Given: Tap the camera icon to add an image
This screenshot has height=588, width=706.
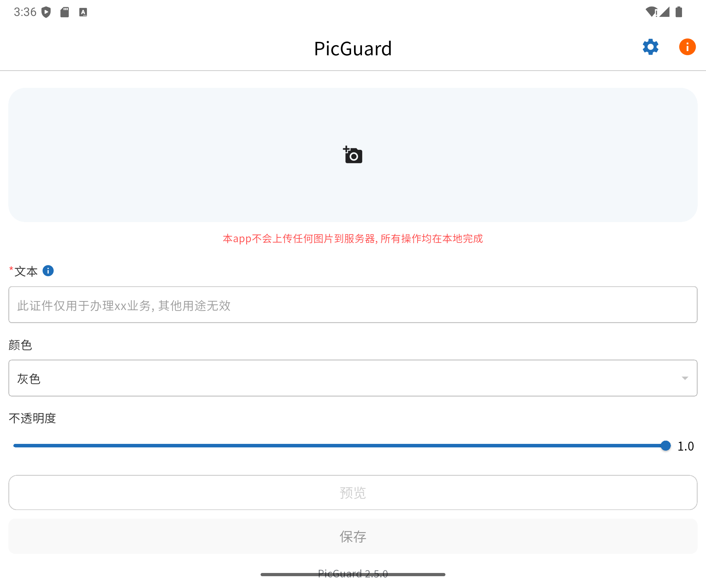Looking at the screenshot, I should pyautogui.click(x=353, y=155).
